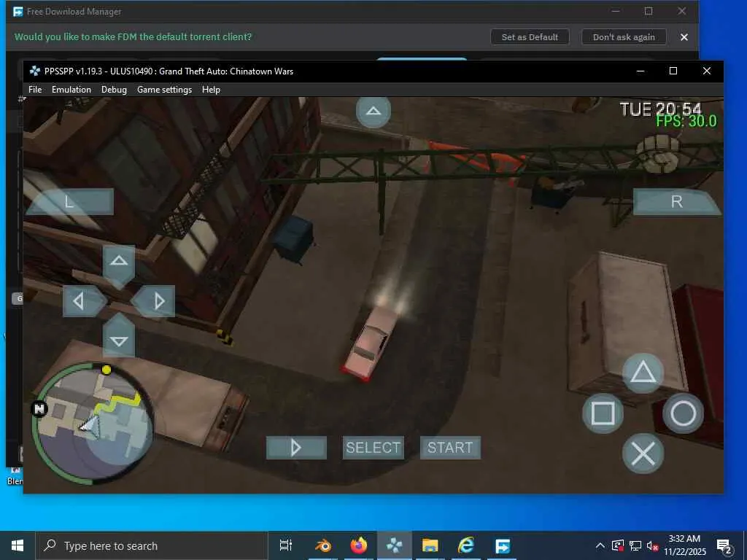Open the Help menu
The image size is (747, 560).
pos(211,90)
